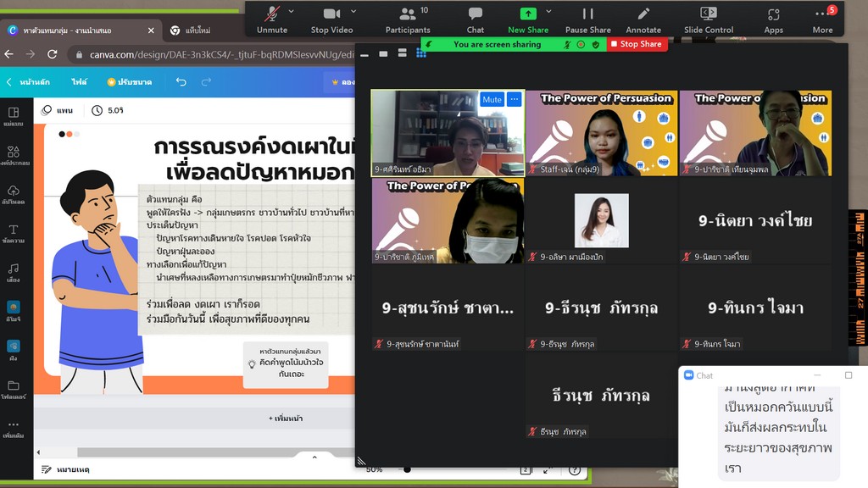Open the เพิ่มเติม more sidebar panel
This screenshot has height=488, width=868.
(x=14, y=430)
